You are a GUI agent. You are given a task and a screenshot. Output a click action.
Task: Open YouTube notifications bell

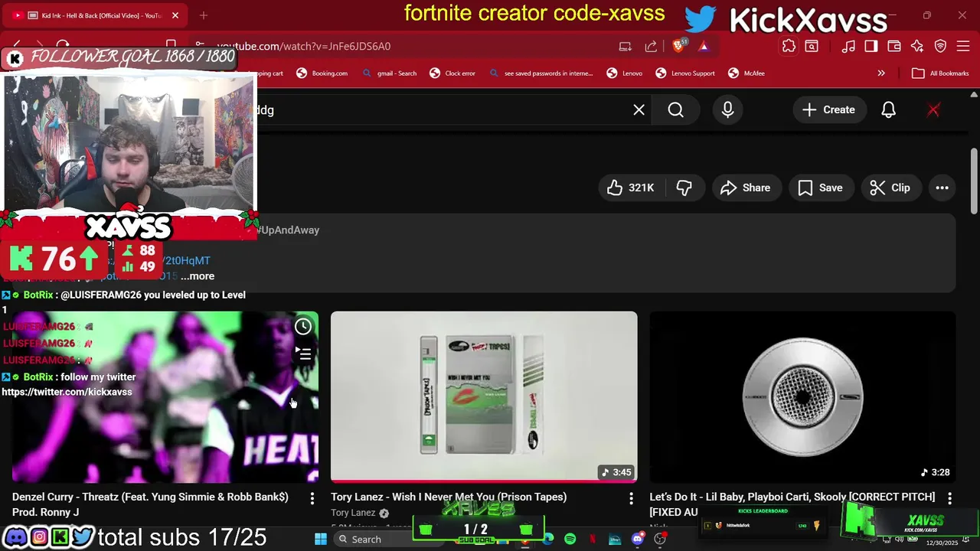coord(888,109)
